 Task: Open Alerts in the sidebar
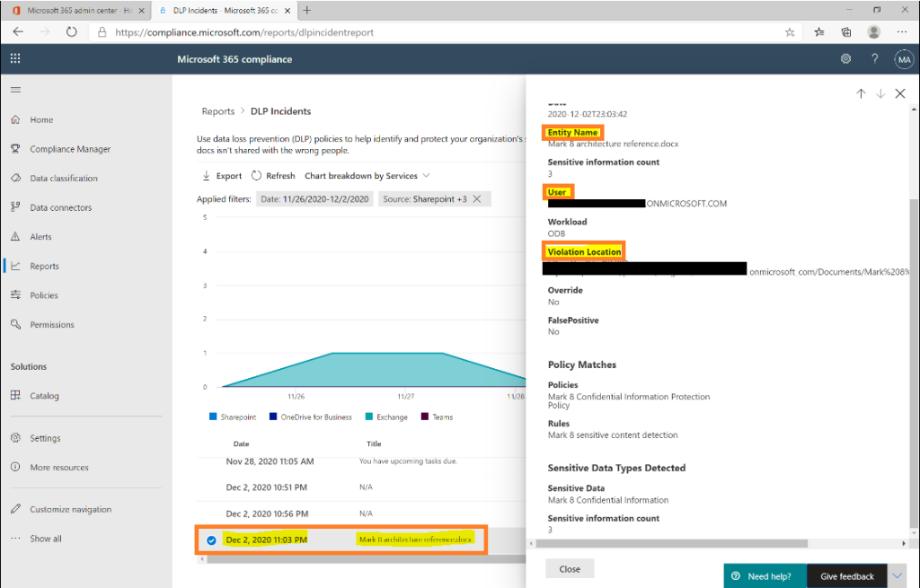click(40, 237)
